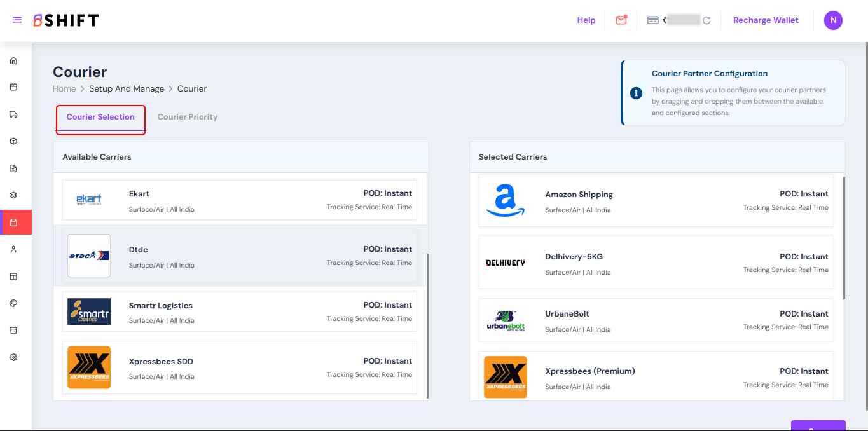Refresh the wallet balance
Viewport: 868px width, 431px height.
coord(706,20)
